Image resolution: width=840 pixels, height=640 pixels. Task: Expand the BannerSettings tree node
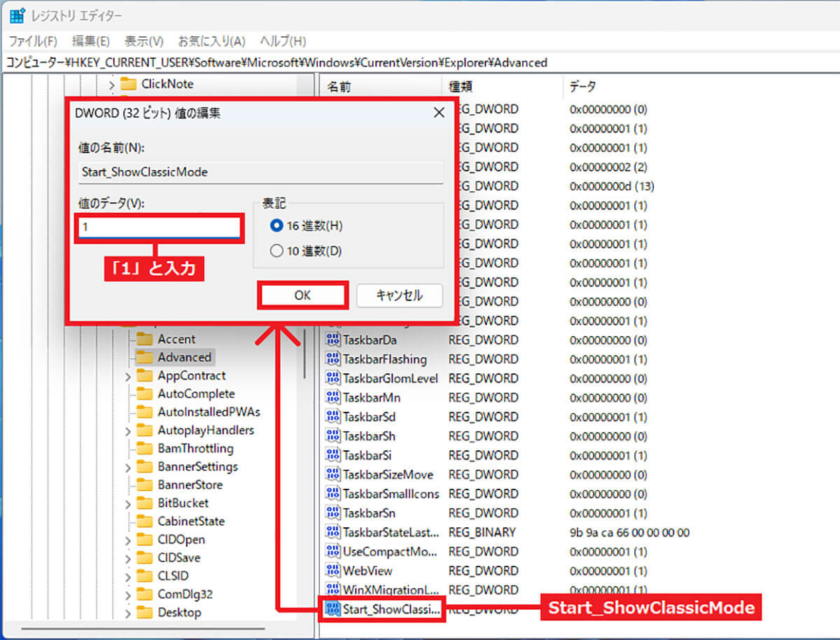127,467
